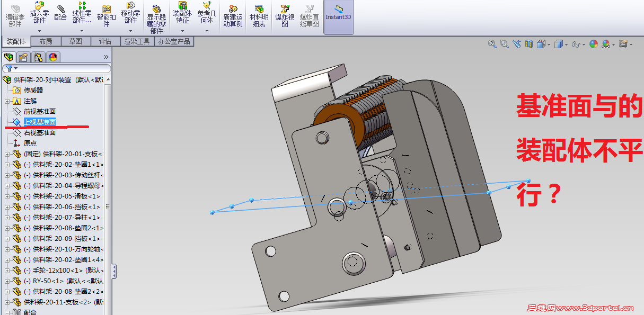644x315 pixels.
Task: Click the 编辑零部件 (Edit Component) tool
Action: point(15,16)
